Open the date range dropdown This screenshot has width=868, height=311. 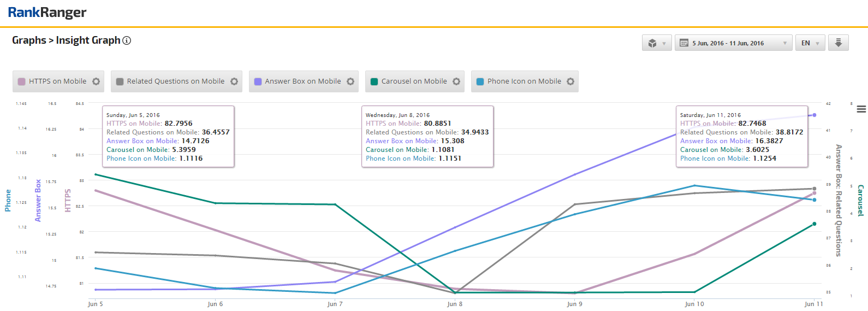pos(733,43)
